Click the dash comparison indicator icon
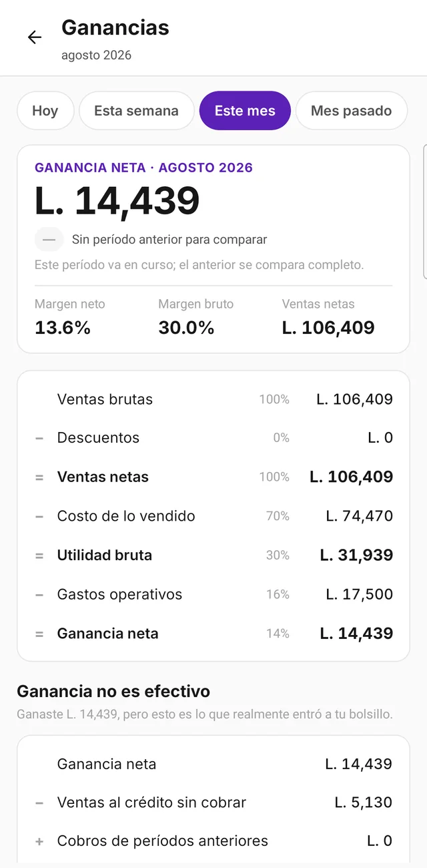 (x=49, y=239)
